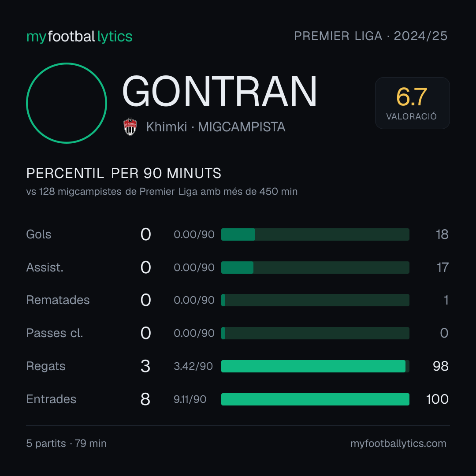Click the Rematades percentile bar

pyautogui.click(x=315, y=300)
